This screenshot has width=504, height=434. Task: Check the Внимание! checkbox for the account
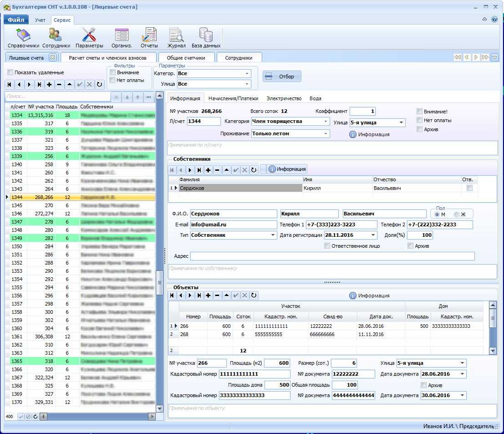[419, 111]
